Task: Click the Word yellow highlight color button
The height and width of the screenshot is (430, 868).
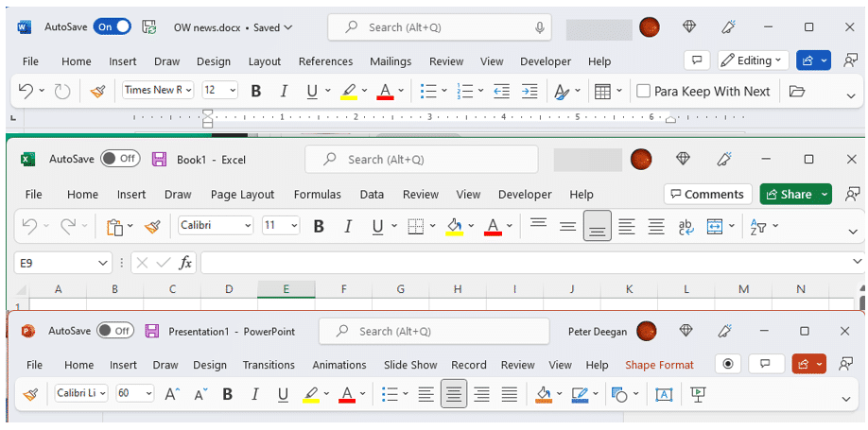Action: click(349, 92)
